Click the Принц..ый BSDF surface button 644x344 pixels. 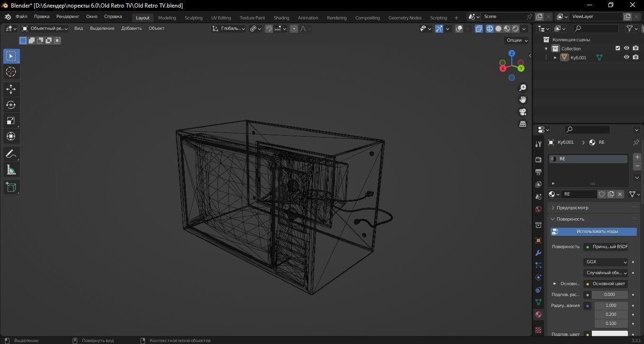(606, 247)
